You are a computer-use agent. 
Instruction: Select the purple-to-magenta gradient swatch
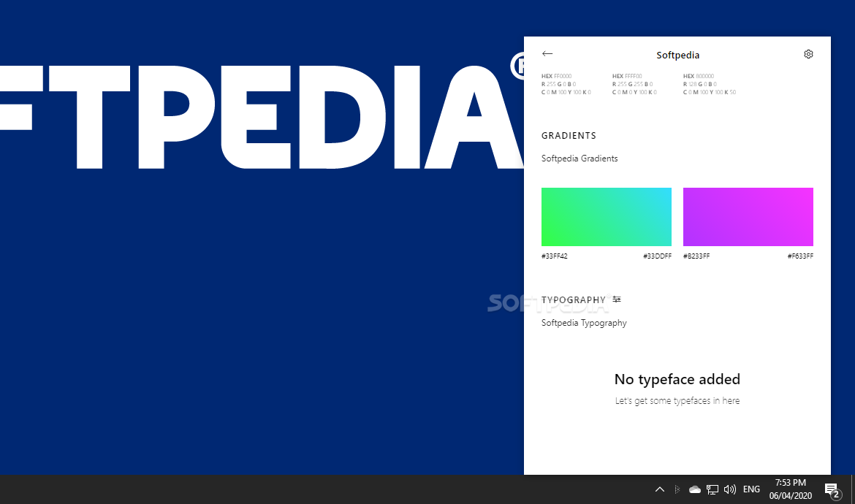748,217
